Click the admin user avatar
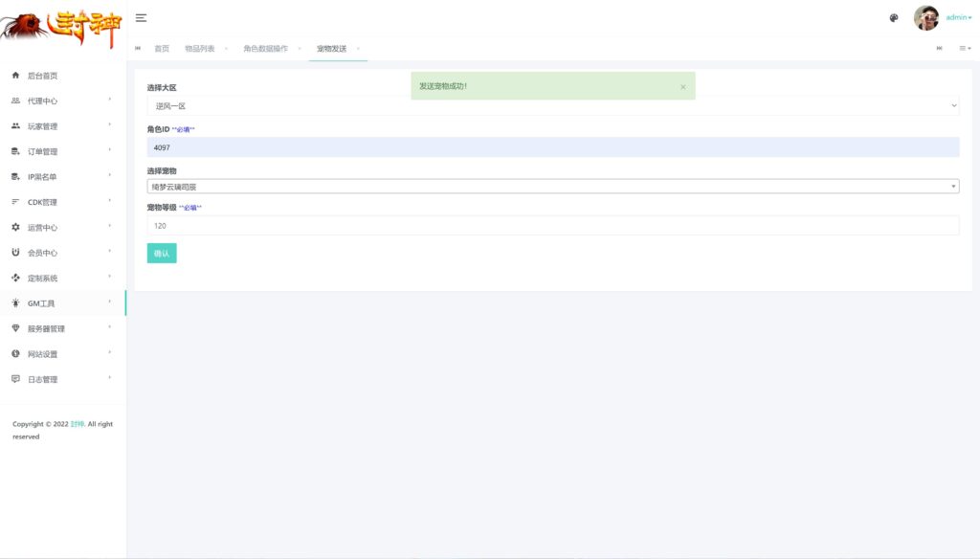980x559 pixels. coord(925,18)
